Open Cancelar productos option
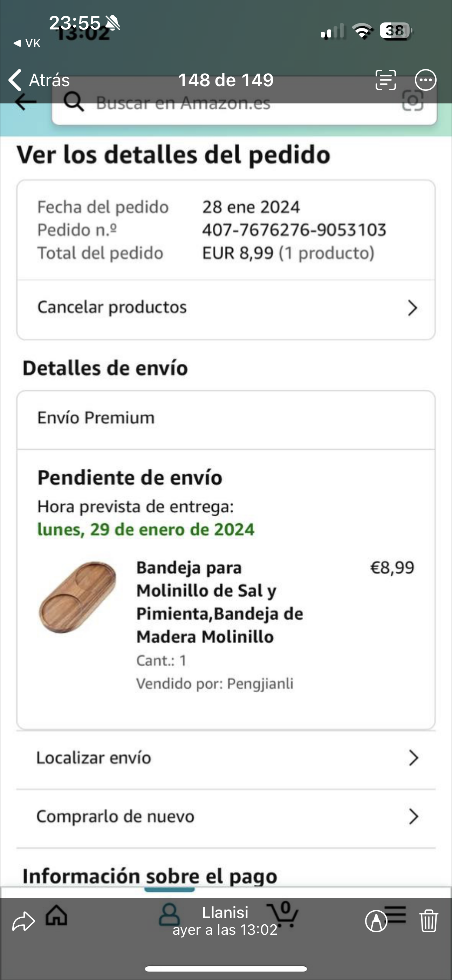The width and height of the screenshot is (452, 980). (112, 307)
